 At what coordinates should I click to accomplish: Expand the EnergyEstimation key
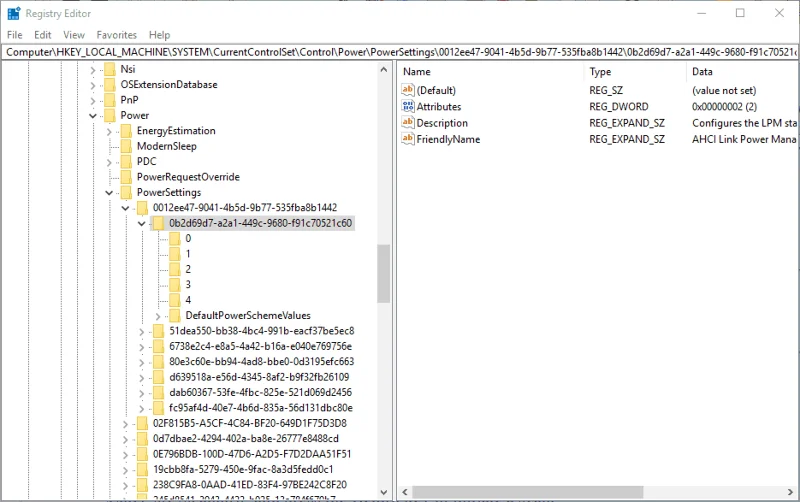point(109,132)
